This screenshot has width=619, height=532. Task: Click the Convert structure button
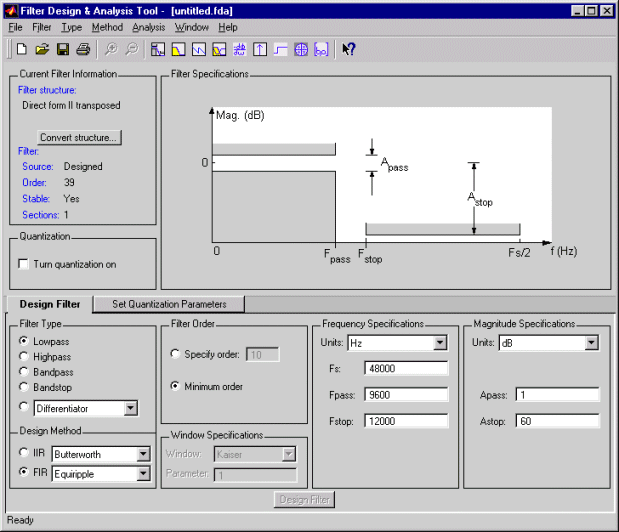click(x=80, y=137)
